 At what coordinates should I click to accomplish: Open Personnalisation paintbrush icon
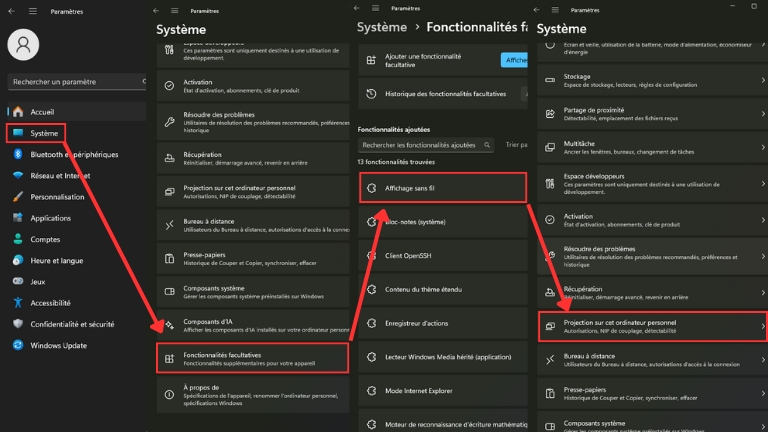[18, 196]
